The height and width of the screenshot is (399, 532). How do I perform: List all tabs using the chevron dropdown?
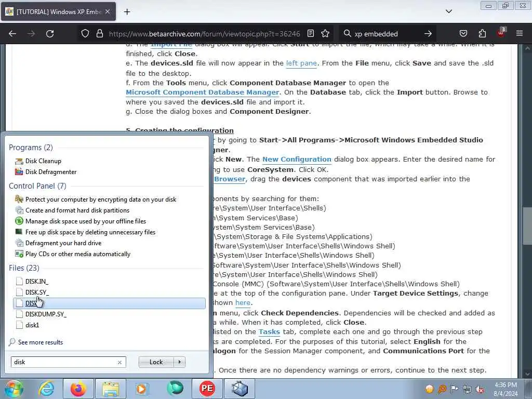[448, 11]
